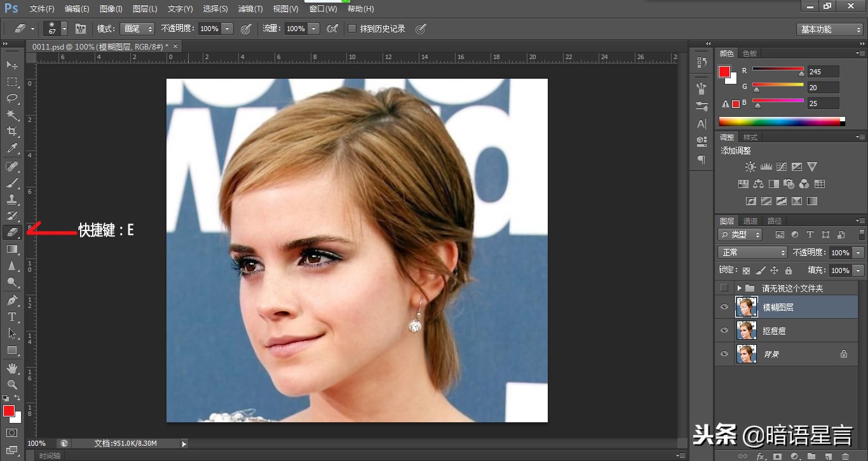The height and width of the screenshot is (461, 868).
Task: Pick the Crop tool
Action: click(12, 131)
